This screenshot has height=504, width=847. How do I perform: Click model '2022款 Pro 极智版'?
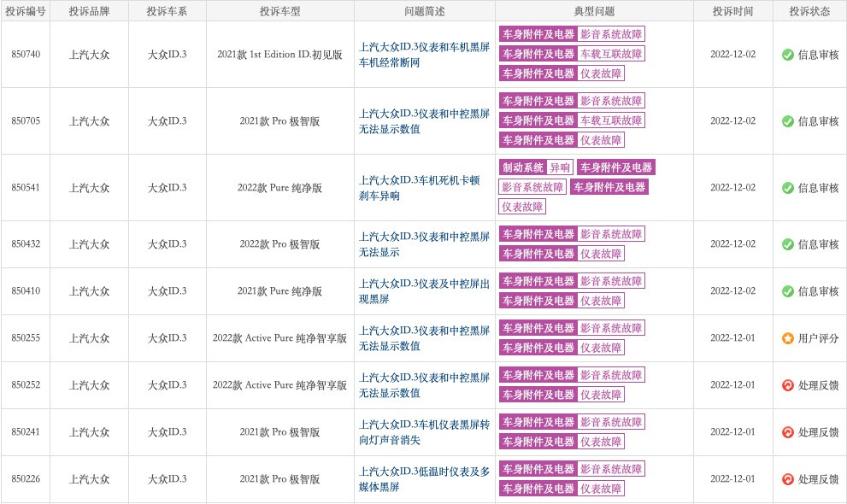pyautogui.click(x=279, y=244)
